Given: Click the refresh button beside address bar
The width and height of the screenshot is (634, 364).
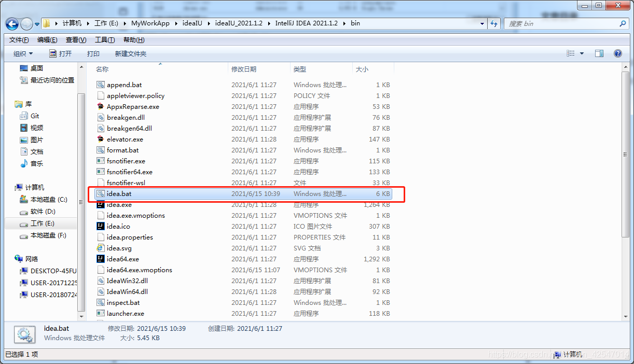Looking at the screenshot, I should click(x=494, y=23).
